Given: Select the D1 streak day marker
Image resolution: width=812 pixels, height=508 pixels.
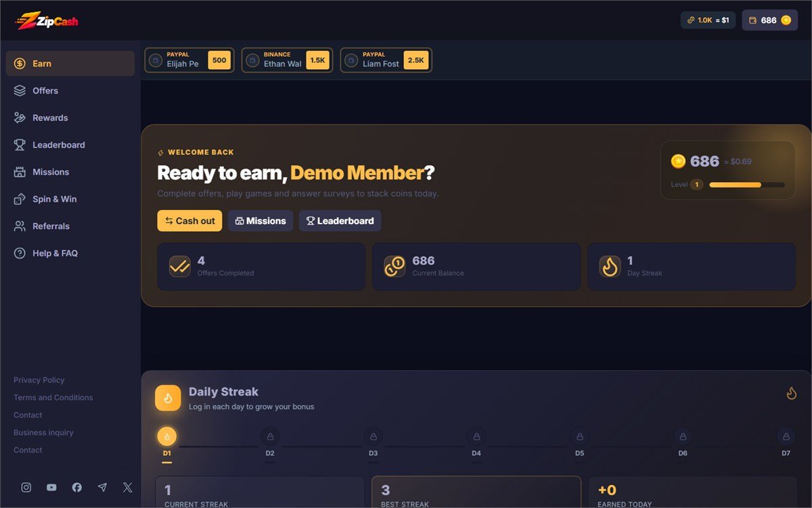Looking at the screenshot, I should (x=166, y=437).
